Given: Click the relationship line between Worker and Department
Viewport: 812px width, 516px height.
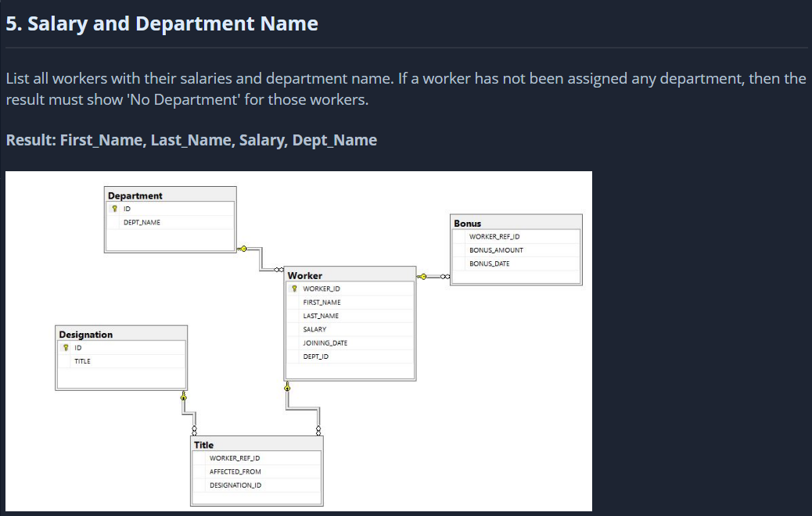Looking at the screenshot, I should pyautogui.click(x=262, y=260).
